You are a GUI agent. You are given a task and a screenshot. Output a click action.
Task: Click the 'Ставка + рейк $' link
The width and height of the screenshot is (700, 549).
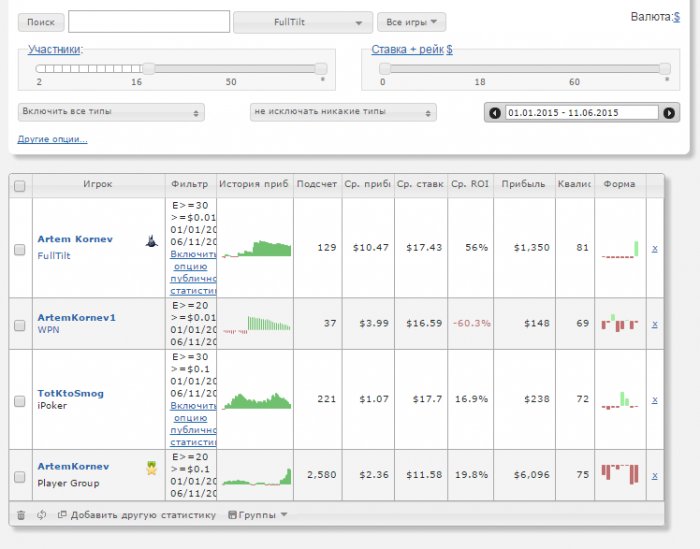[x=412, y=49]
